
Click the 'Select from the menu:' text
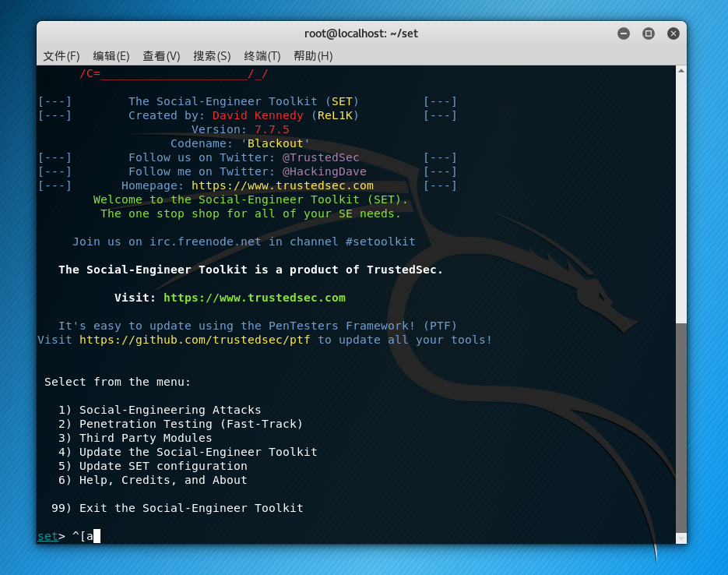pos(118,382)
